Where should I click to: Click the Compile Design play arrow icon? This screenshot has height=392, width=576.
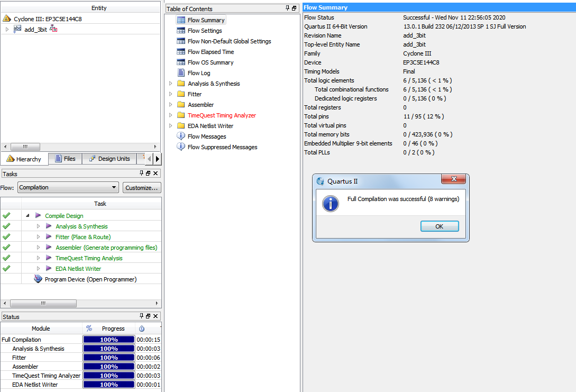[x=38, y=215]
